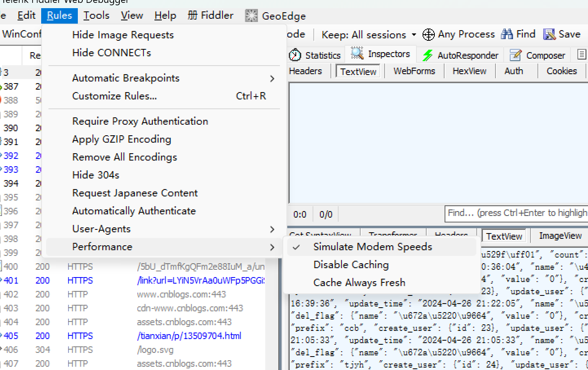
Task: Open the Edit menu
Action: [26, 15]
